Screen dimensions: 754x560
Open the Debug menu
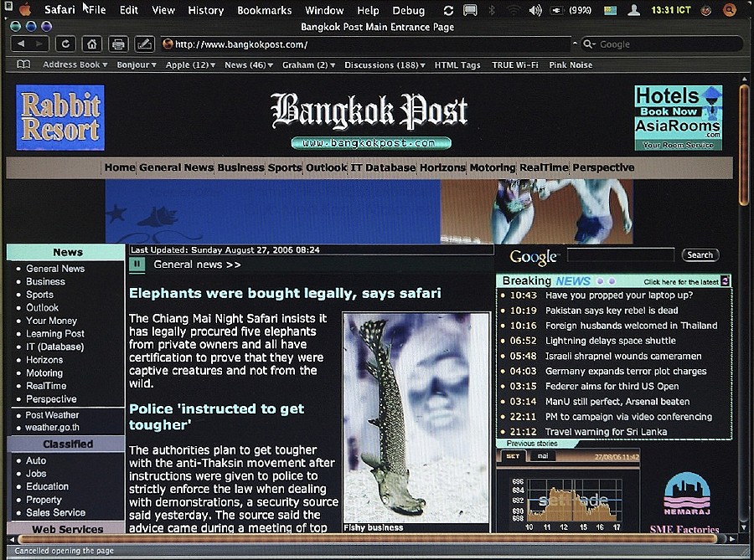pos(409,10)
